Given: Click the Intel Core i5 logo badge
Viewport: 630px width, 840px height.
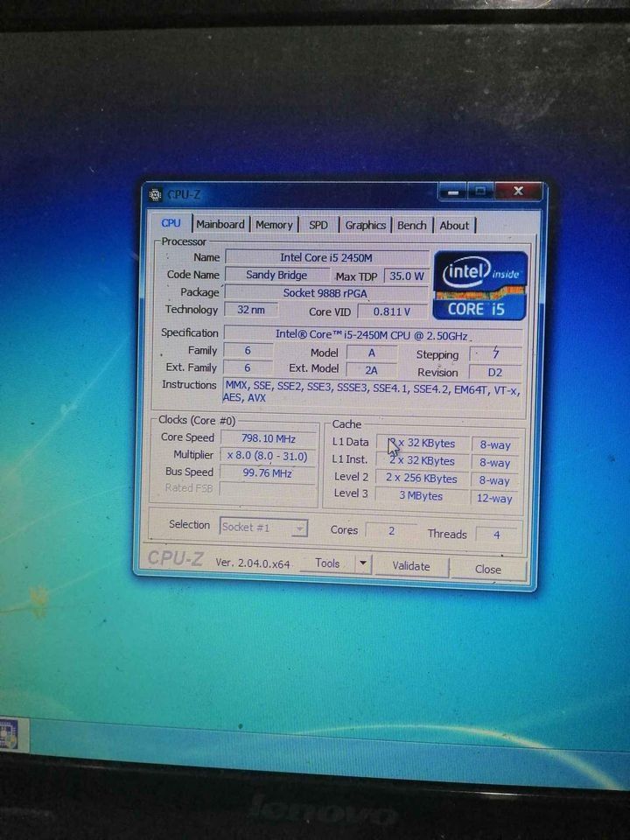Looking at the screenshot, I should pyautogui.click(x=480, y=285).
